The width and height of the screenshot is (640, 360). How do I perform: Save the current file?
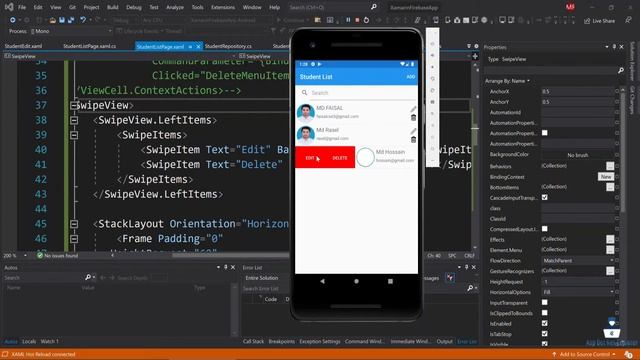tap(62, 20)
